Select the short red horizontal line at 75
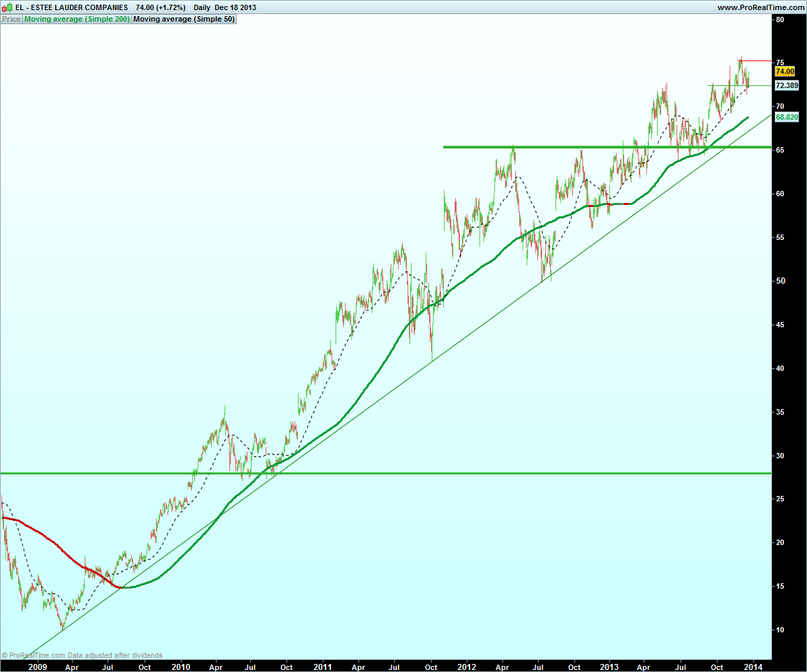The image size is (807, 672). [x=755, y=61]
